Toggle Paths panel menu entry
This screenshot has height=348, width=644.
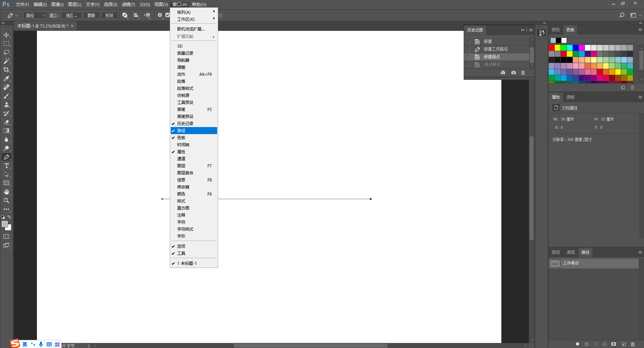point(194,131)
